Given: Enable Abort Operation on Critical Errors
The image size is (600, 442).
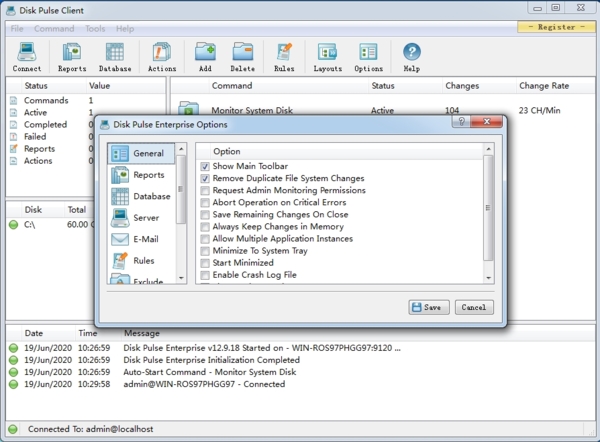Looking at the screenshot, I should point(205,202).
